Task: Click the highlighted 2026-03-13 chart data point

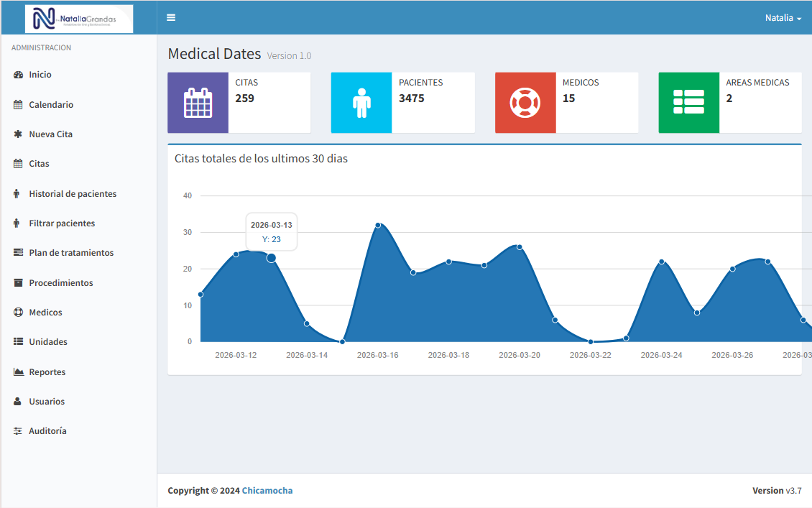Action: click(272, 259)
